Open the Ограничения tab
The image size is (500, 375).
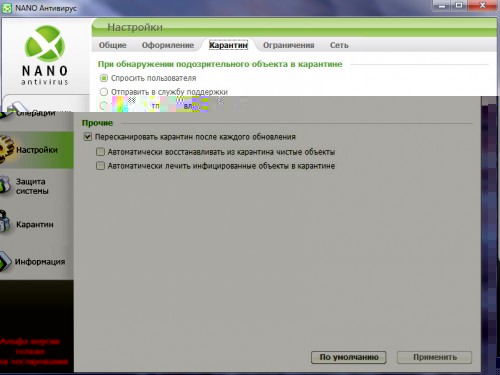289,45
